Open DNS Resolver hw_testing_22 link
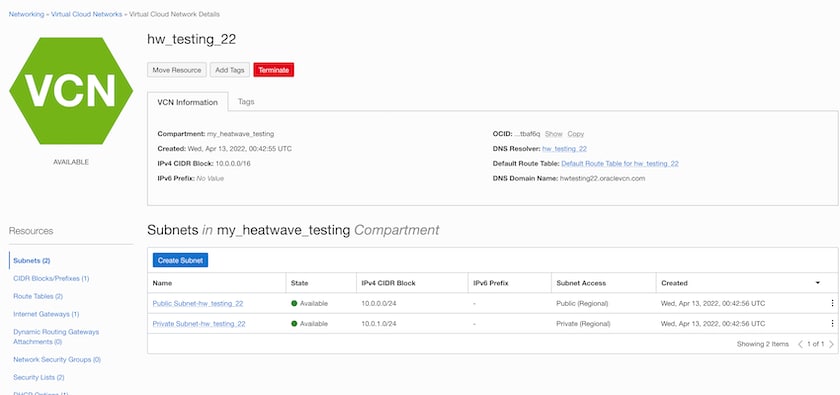The height and width of the screenshot is (395, 840). 565,148
